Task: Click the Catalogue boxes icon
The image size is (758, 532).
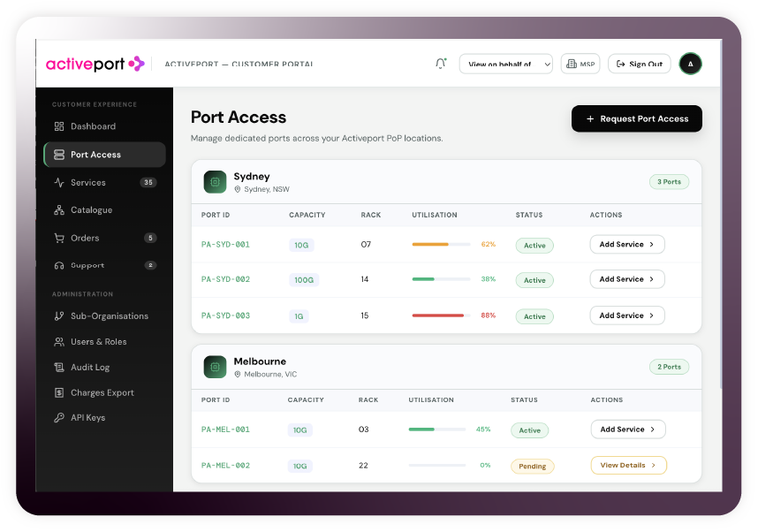Action: [59, 210]
